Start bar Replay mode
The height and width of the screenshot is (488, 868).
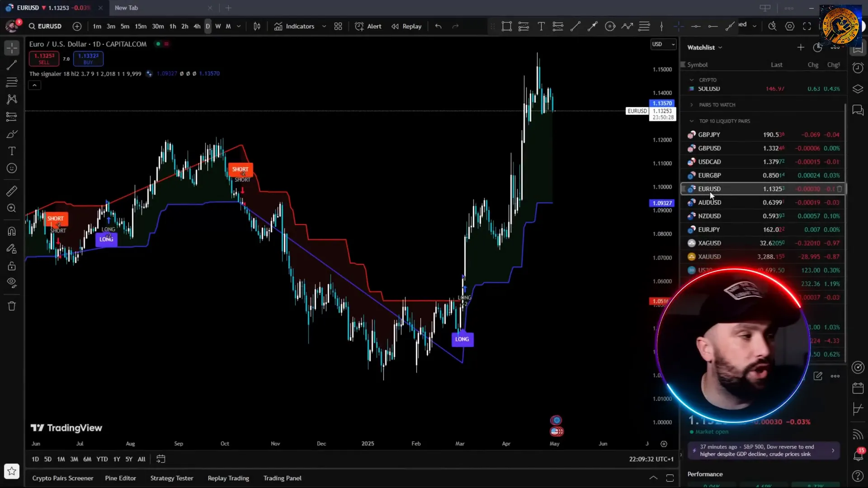pos(406,26)
